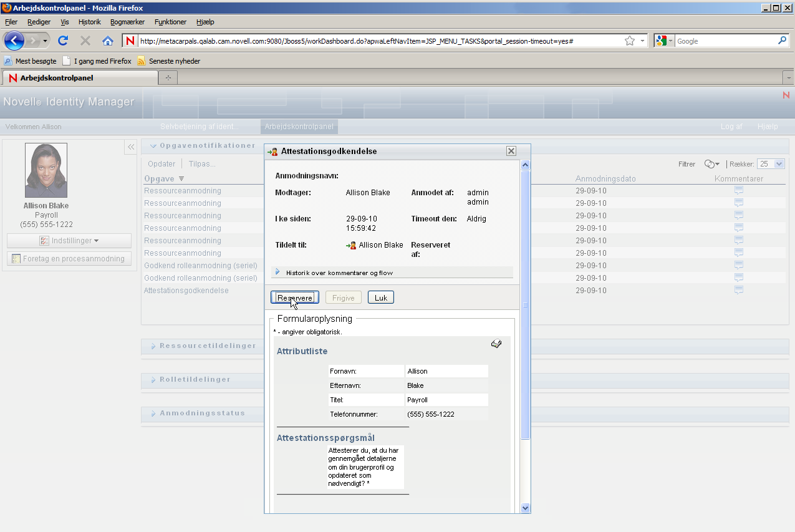The image size is (795, 532).
Task: Click sort icon beside Opgave column header
Action: 181,179
